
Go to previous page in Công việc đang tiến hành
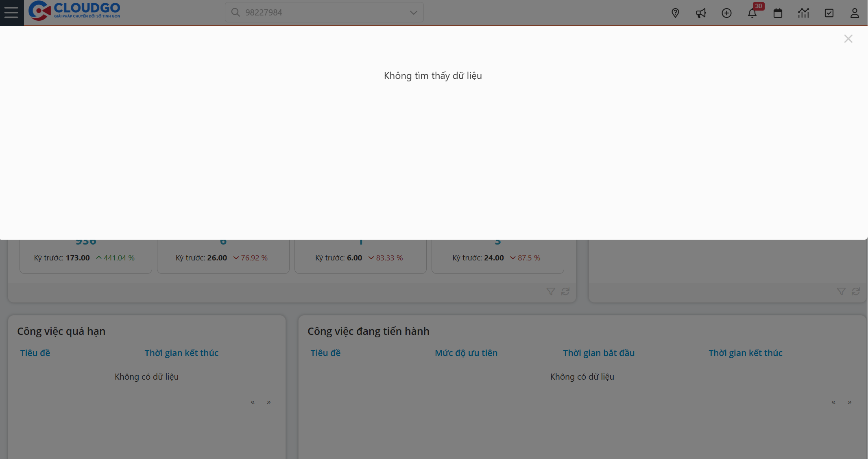point(833,402)
